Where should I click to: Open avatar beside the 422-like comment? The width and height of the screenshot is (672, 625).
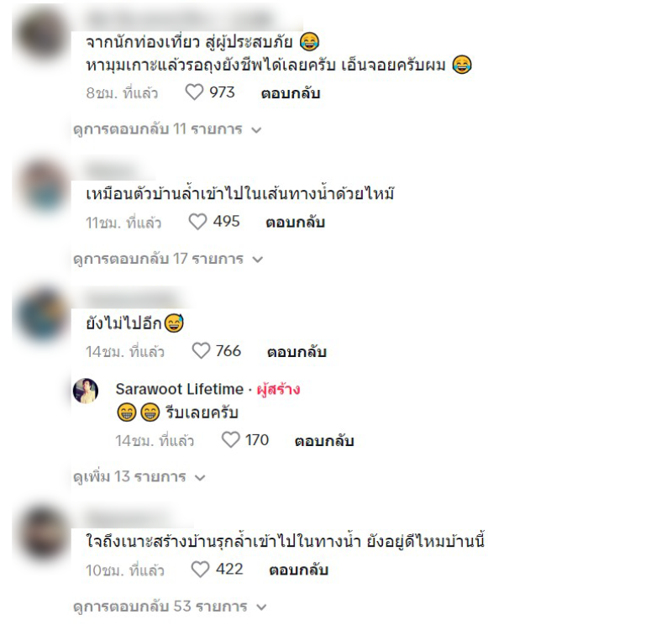coord(43,533)
